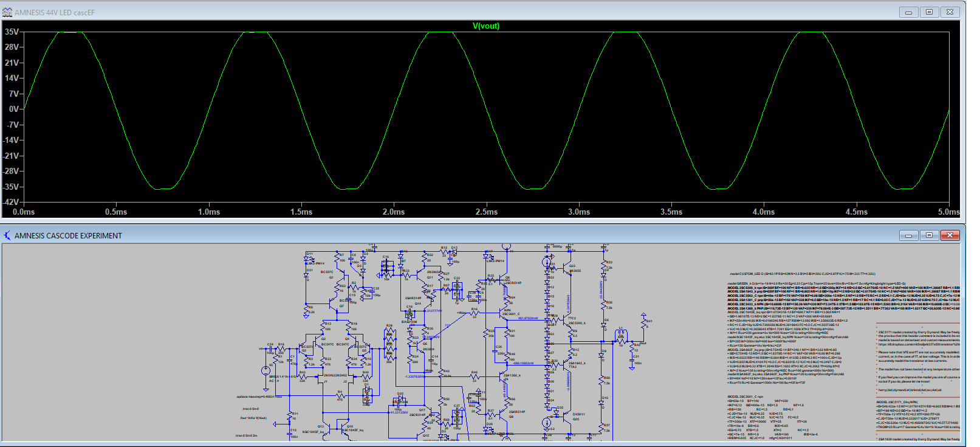Screen dimensions: 980x447
Task: Select the 2SA1943_k output transistor
Action: [x=567, y=365]
